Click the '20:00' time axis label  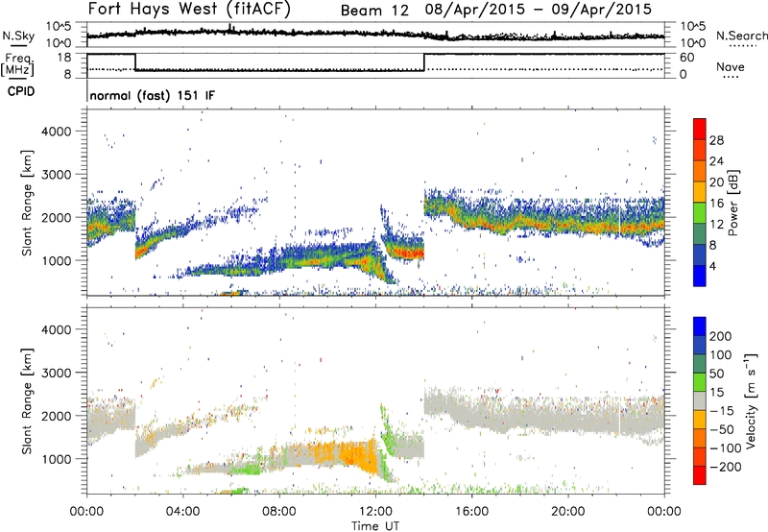(567, 511)
